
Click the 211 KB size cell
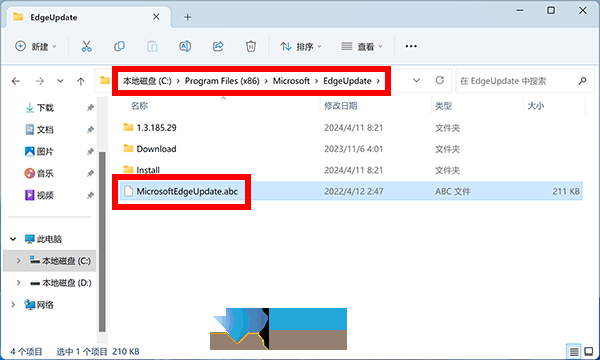(566, 191)
